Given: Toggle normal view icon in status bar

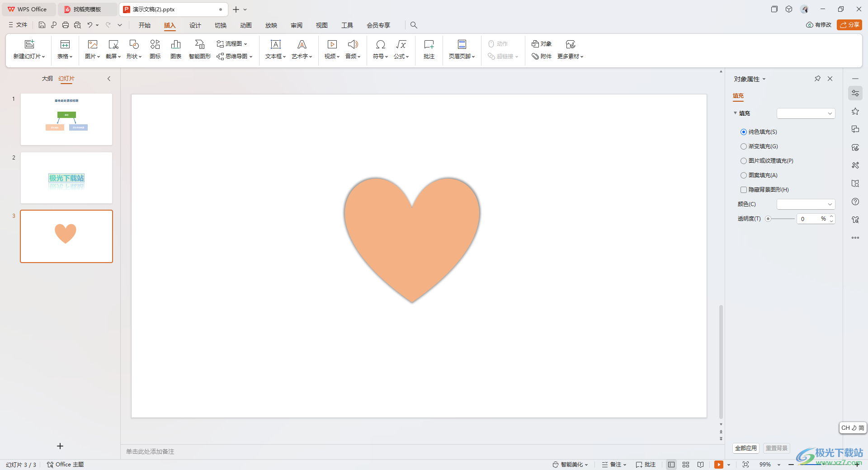Looking at the screenshot, I should (671, 465).
